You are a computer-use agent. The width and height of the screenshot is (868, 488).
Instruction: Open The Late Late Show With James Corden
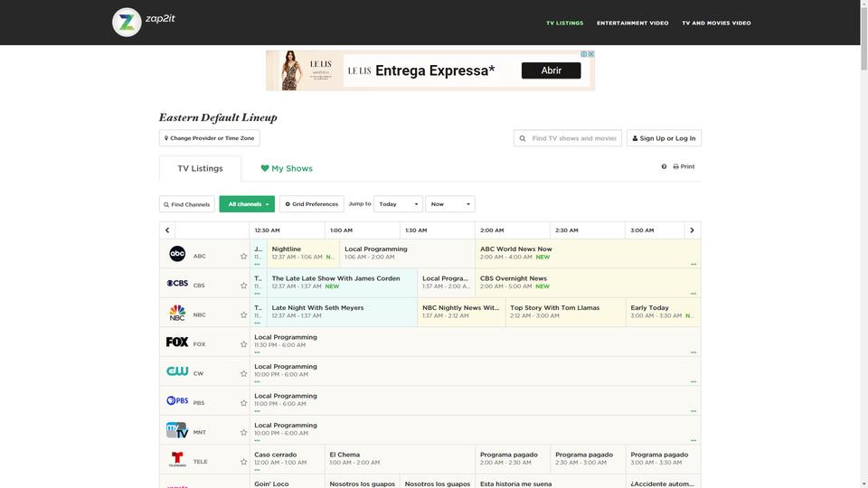[342, 283]
